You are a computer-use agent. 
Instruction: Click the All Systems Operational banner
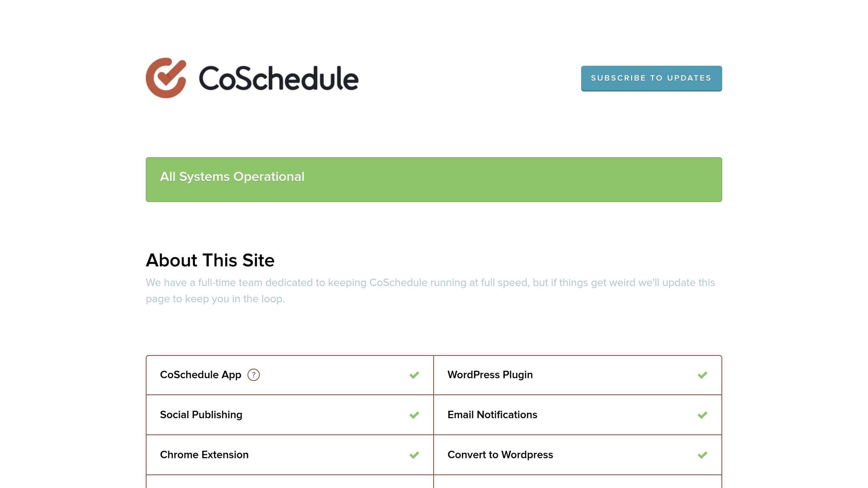(x=434, y=179)
